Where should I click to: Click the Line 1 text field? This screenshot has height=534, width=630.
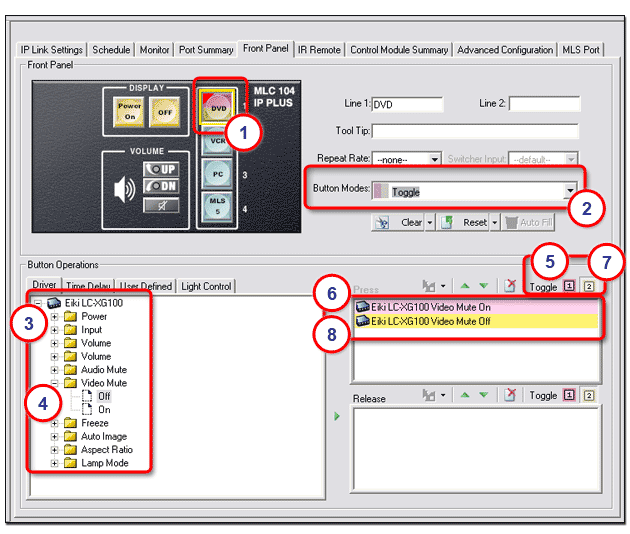406,104
